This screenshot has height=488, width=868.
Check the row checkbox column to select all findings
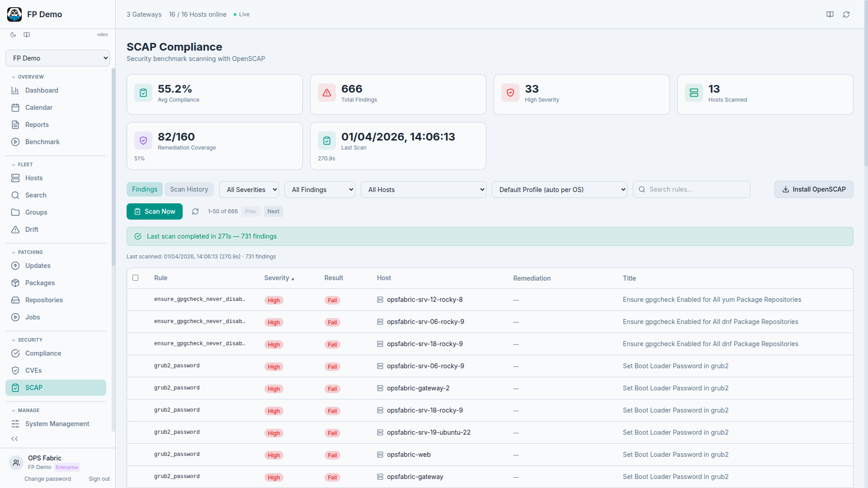pos(136,278)
